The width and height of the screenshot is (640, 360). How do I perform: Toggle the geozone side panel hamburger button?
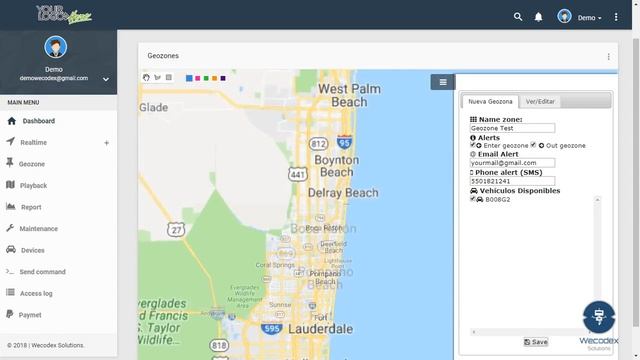point(443,82)
